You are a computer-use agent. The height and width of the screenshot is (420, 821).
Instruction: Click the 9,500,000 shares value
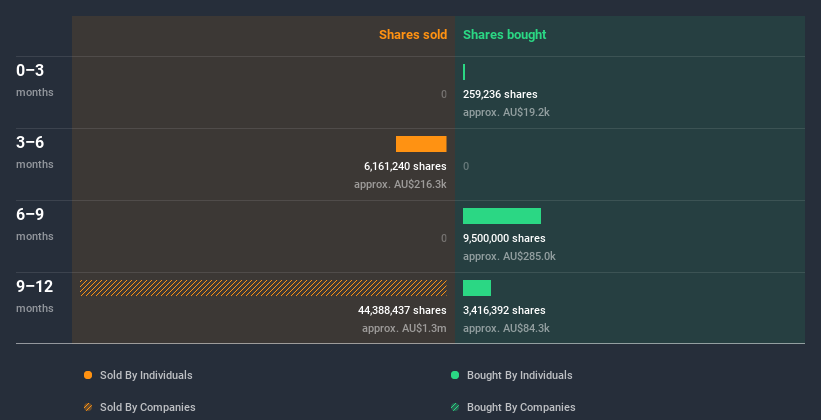coord(504,238)
